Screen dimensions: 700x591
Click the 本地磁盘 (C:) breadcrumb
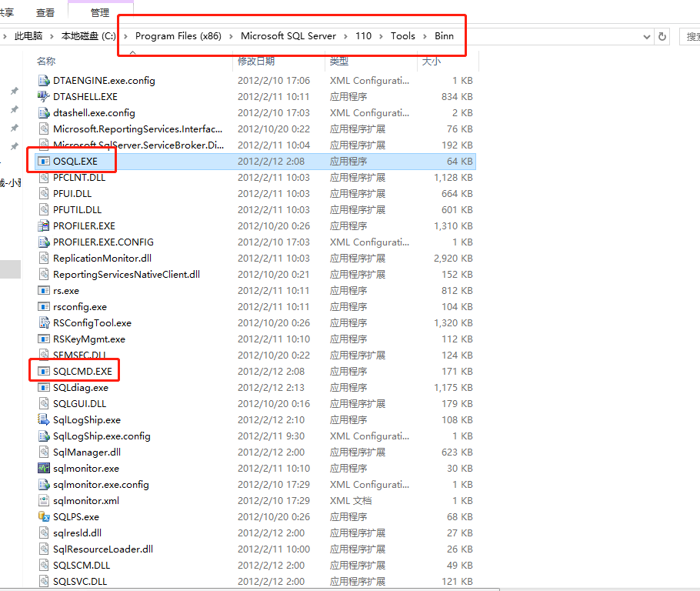pos(88,36)
